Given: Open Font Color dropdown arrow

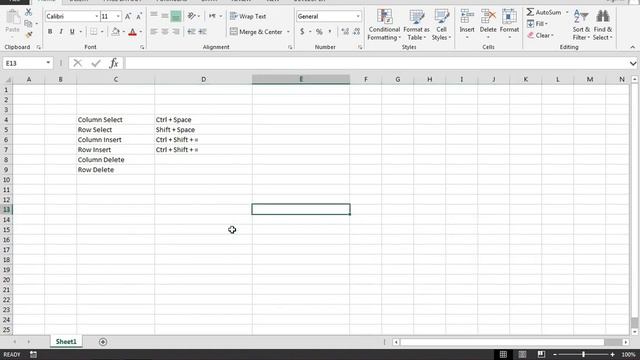Looking at the screenshot, I should (141, 31).
